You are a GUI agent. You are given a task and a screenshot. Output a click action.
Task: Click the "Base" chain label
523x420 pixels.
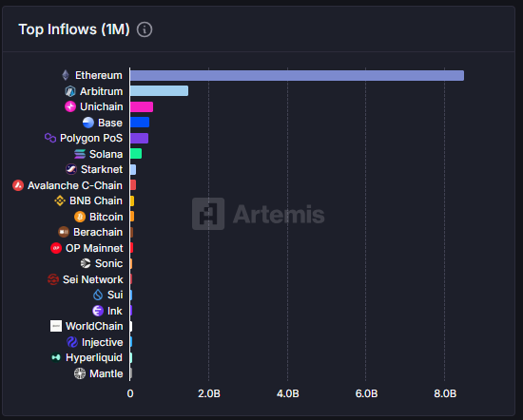tap(110, 123)
